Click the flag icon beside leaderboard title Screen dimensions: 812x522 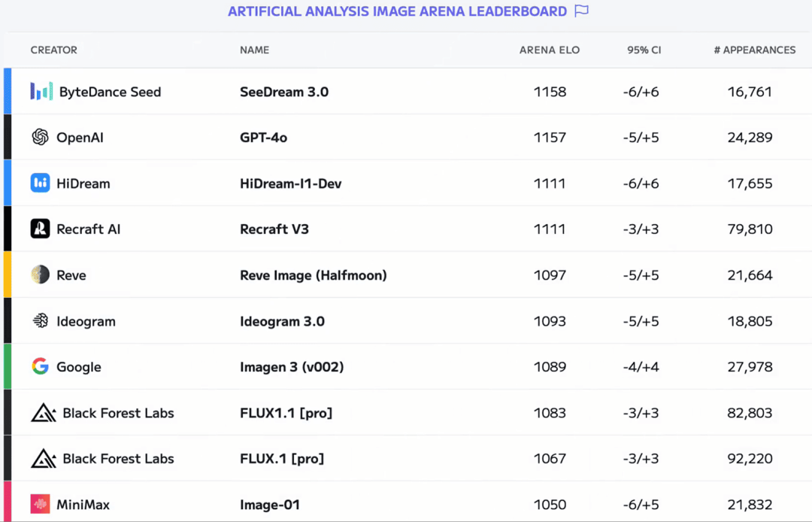click(581, 11)
